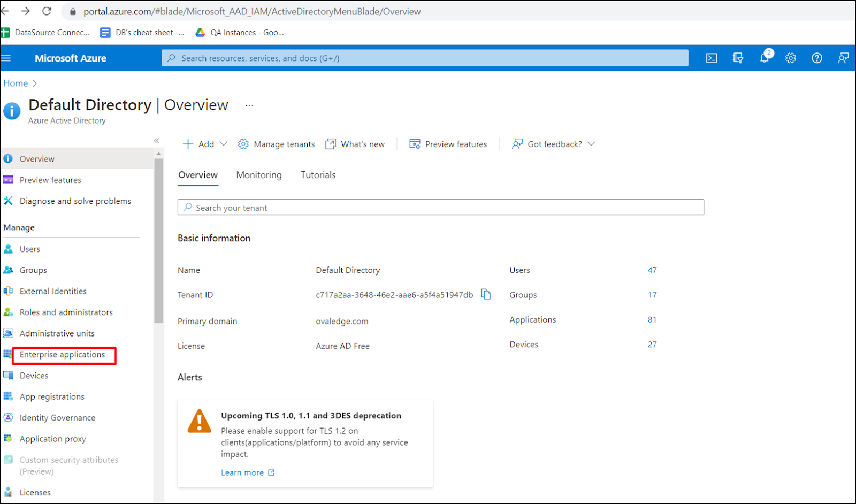Click the Licenses icon in sidebar
This screenshot has width=856, height=504.
click(8, 492)
